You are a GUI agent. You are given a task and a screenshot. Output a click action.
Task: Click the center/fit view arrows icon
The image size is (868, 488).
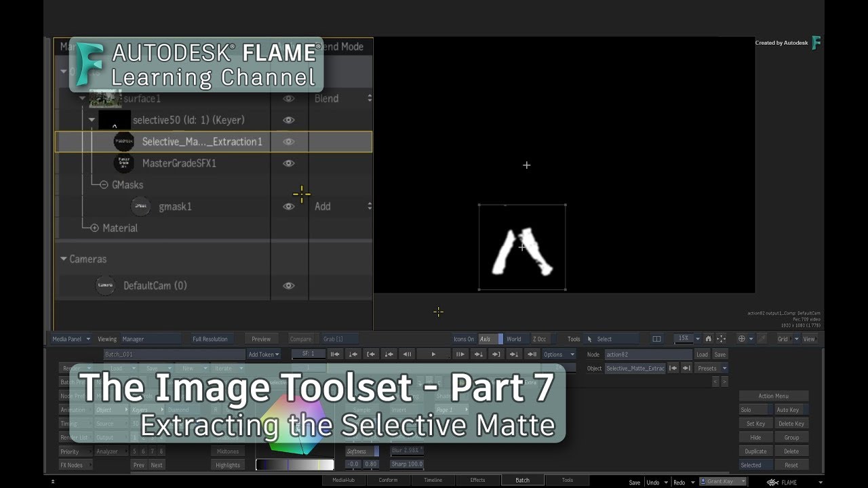pos(721,339)
